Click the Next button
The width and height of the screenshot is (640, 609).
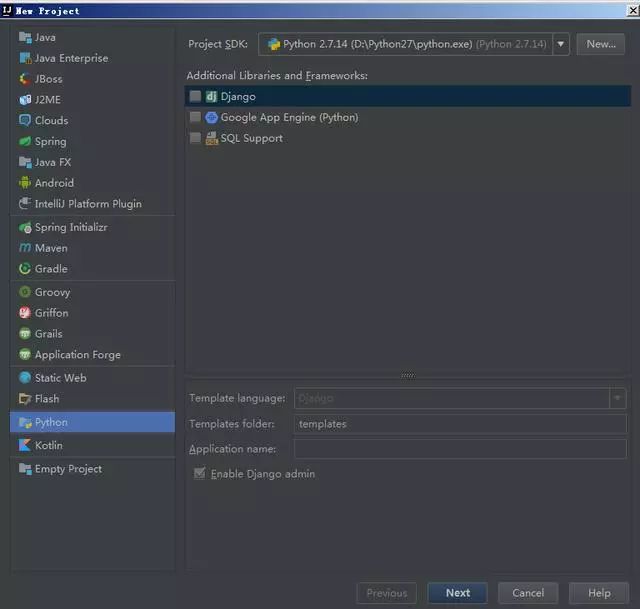click(458, 593)
